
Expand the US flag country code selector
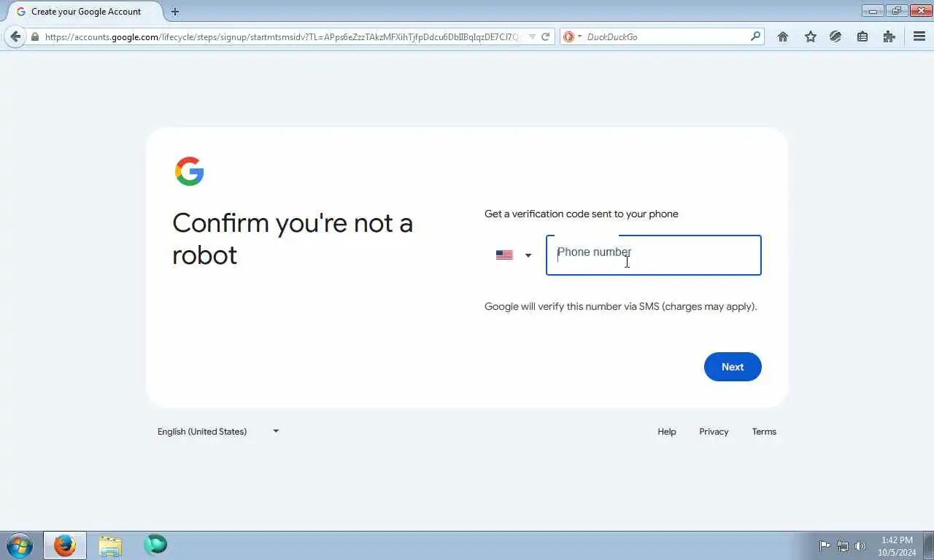click(x=514, y=255)
